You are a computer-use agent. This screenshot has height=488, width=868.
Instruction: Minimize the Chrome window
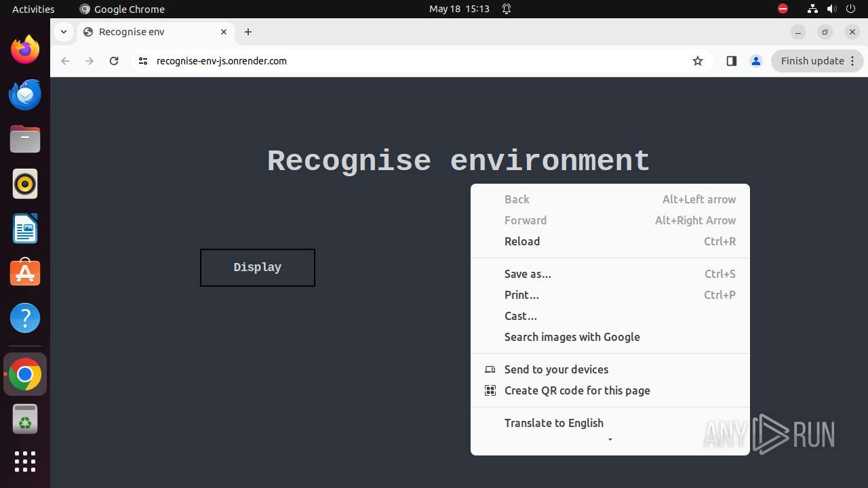[x=798, y=32]
